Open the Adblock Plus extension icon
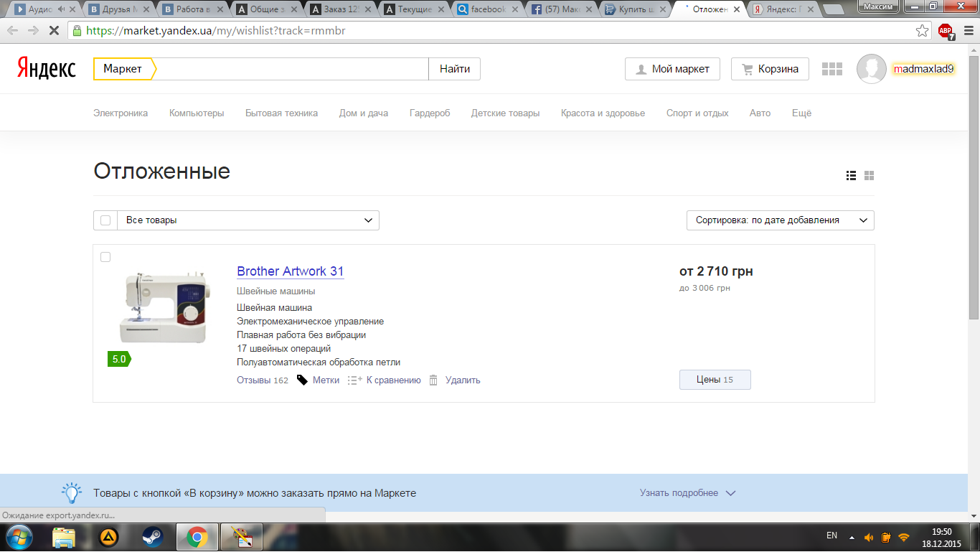 [x=946, y=31]
